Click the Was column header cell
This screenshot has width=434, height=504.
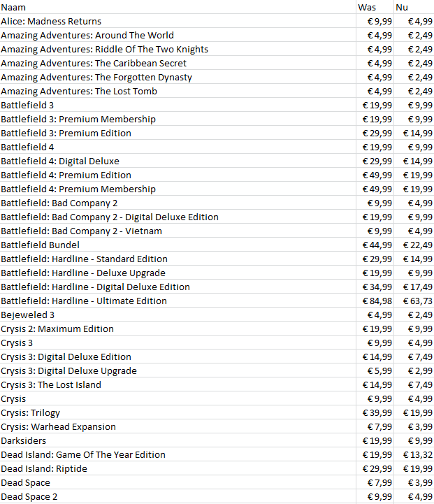pyautogui.click(x=375, y=7)
